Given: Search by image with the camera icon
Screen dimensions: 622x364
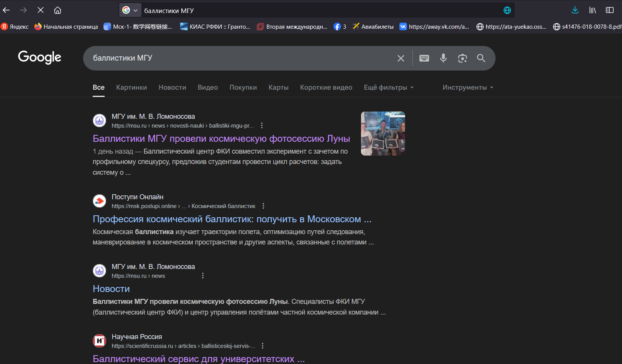Looking at the screenshot, I should coord(463,58).
